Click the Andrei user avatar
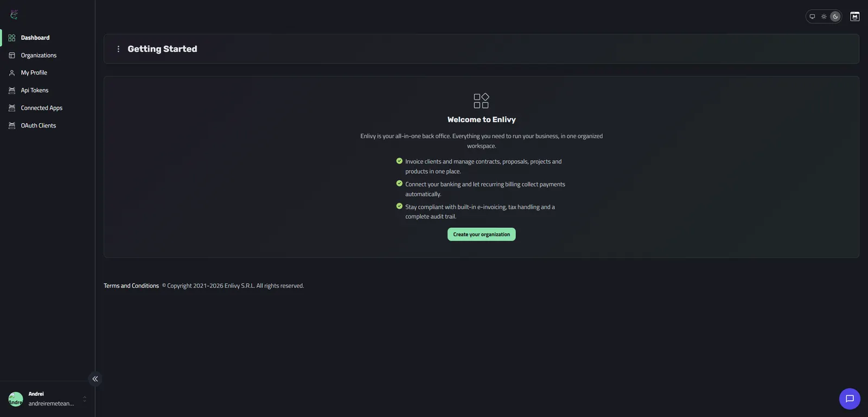Image resolution: width=868 pixels, height=417 pixels. [16, 399]
